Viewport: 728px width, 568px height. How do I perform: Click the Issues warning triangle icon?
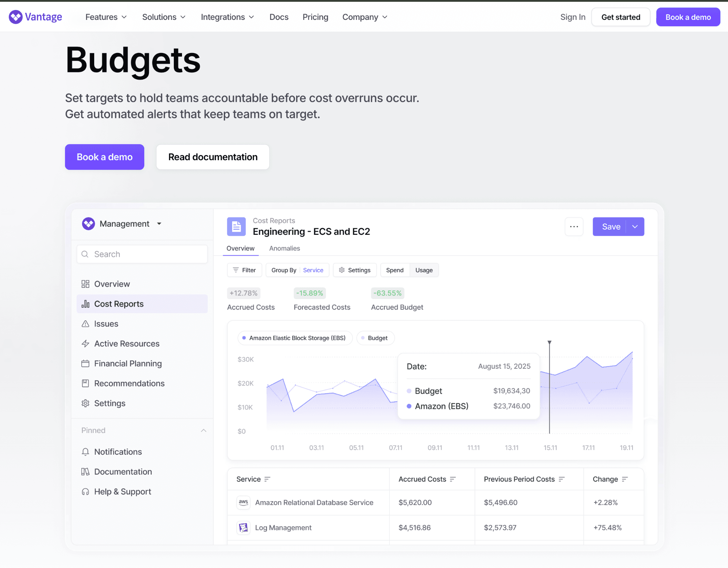(x=85, y=324)
